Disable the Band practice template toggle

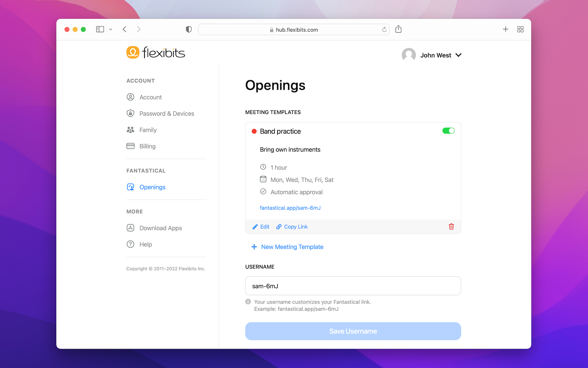[x=448, y=131]
